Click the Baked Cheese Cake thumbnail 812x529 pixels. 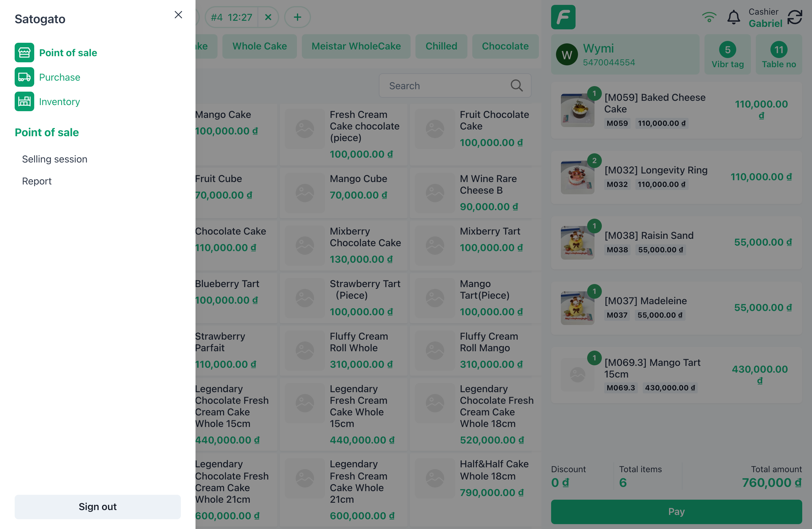point(577,110)
